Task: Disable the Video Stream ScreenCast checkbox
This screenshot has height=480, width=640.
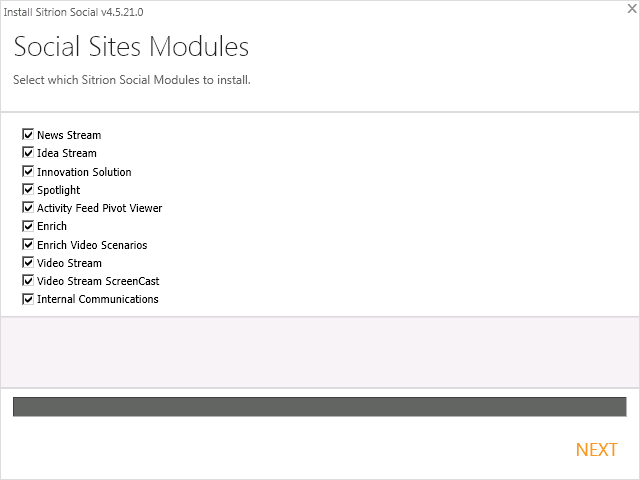Action: click(x=28, y=281)
